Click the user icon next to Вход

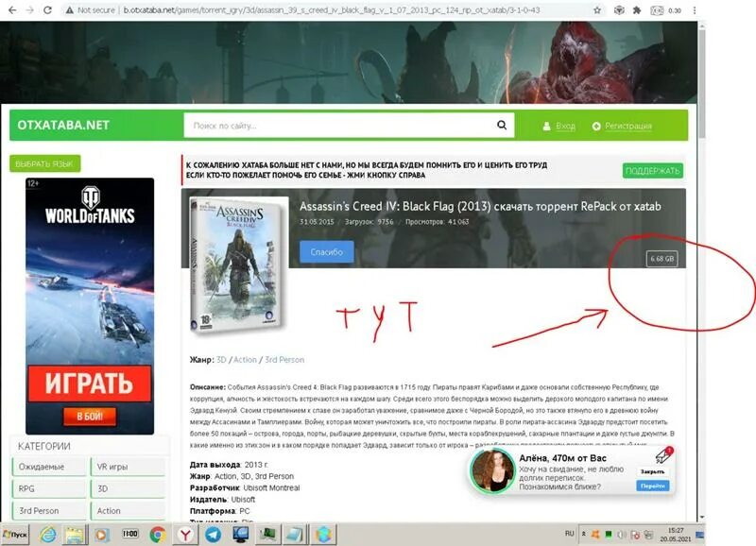546,127
